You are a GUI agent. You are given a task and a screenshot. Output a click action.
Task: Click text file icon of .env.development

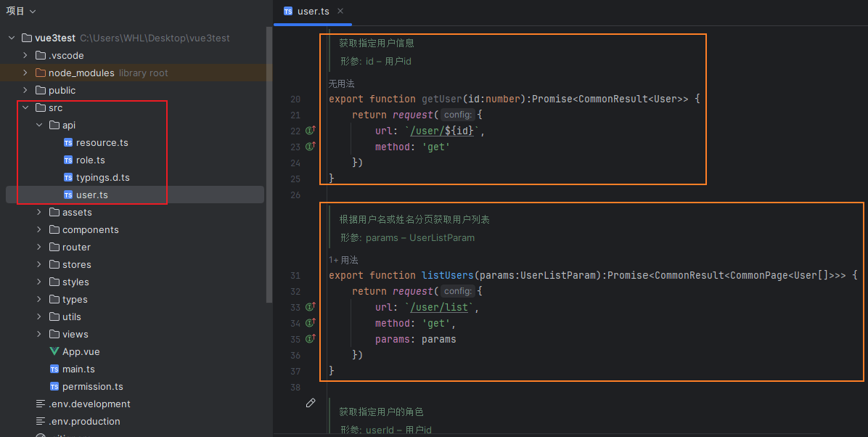pos(41,404)
